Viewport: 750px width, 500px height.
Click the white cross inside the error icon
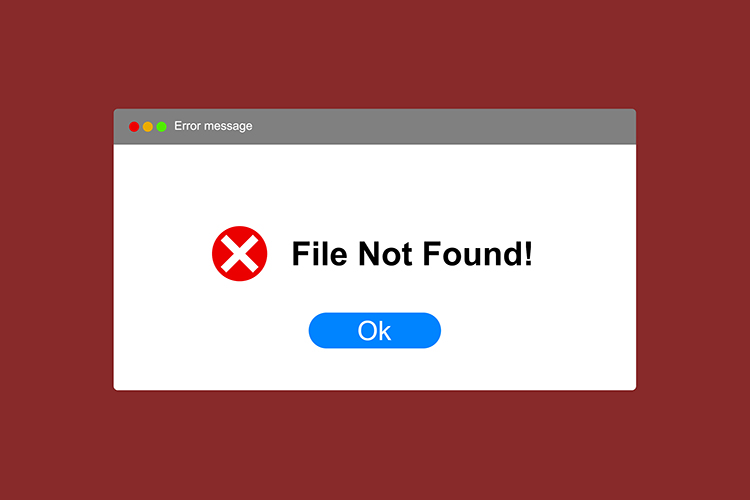[x=240, y=254]
